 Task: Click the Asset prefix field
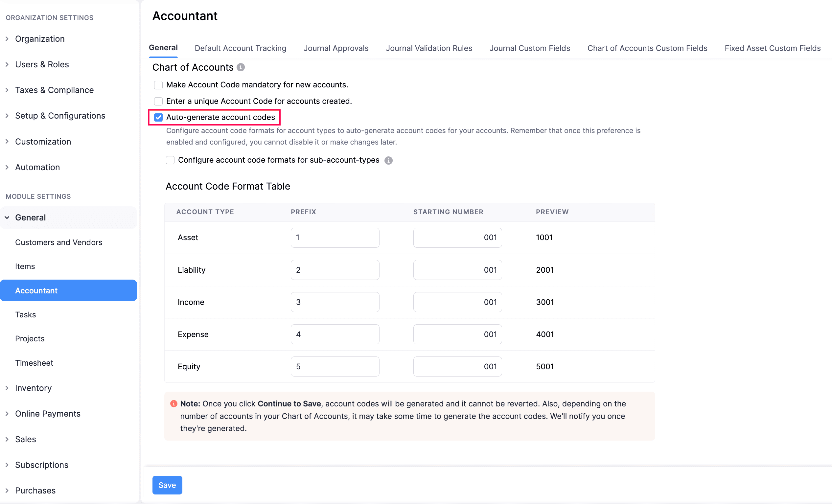coord(335,238)
